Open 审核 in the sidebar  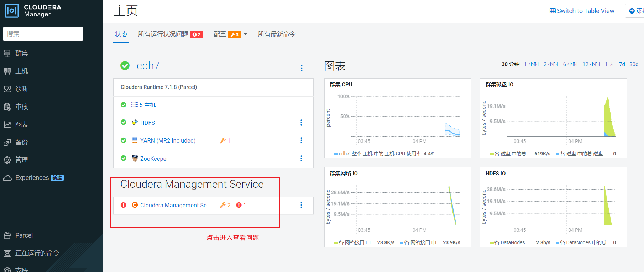coord(21,107)
